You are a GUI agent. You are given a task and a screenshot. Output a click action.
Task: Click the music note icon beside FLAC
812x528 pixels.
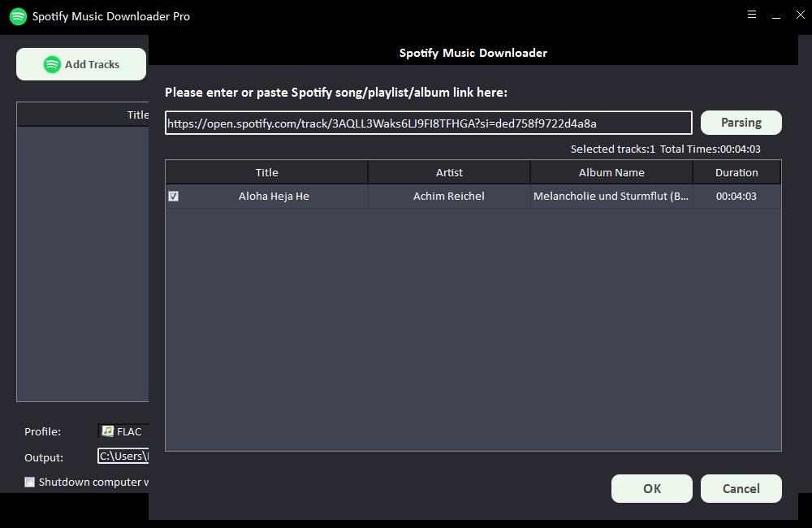(x=107, y=431)
